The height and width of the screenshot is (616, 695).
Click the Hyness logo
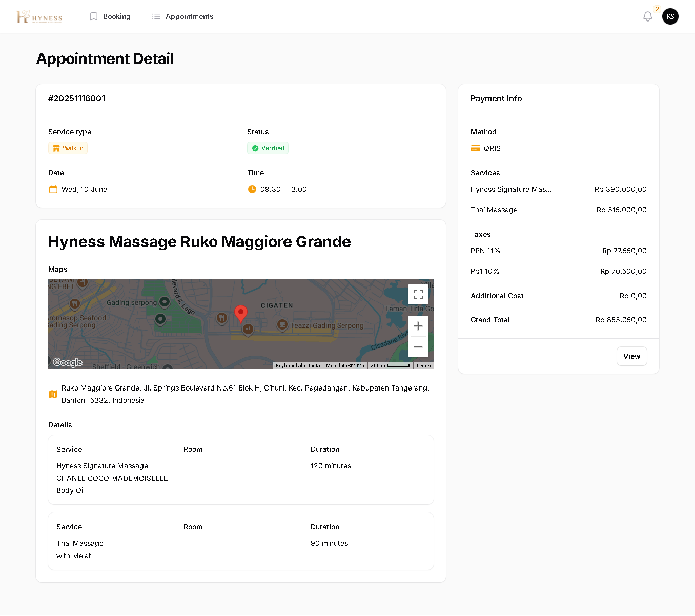[39, 17]
